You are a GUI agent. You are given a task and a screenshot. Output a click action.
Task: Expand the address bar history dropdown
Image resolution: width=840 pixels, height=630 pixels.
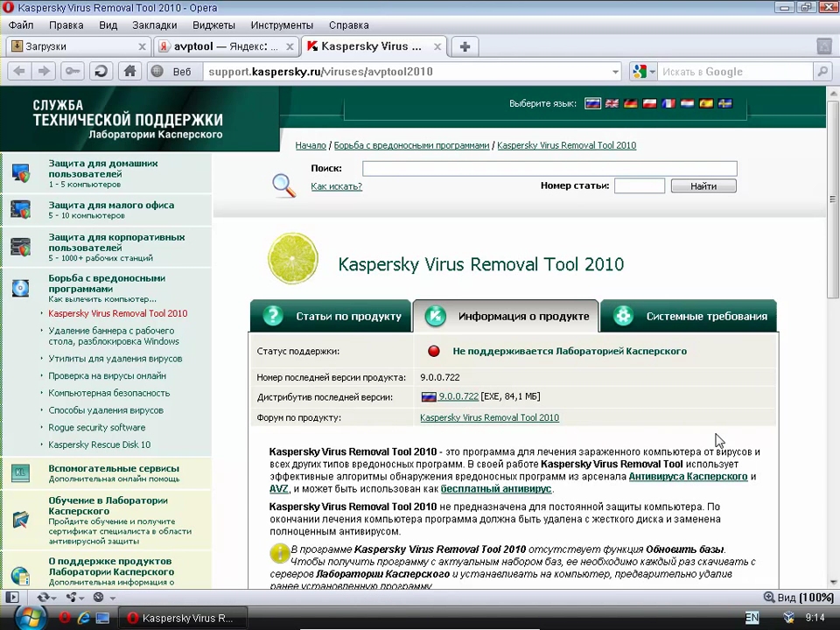click(x=615, y=72)
